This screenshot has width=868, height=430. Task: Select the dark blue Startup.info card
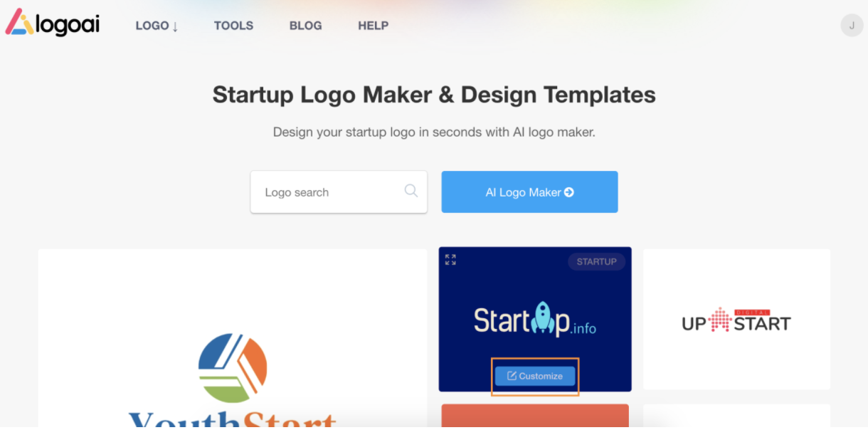(x=535, y=319)
